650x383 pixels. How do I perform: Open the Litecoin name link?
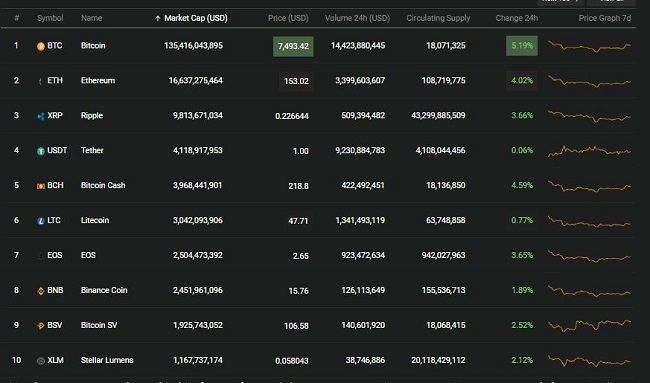(x=95, y=221)
